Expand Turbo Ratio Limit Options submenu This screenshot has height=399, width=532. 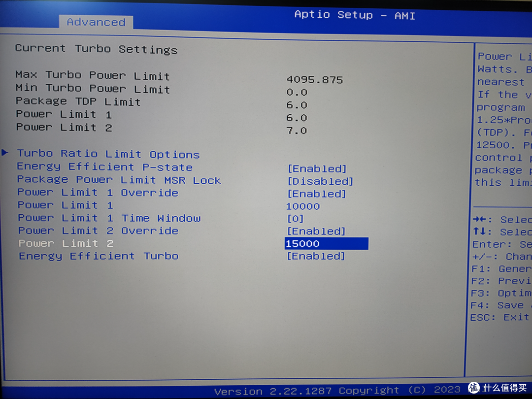108,154
